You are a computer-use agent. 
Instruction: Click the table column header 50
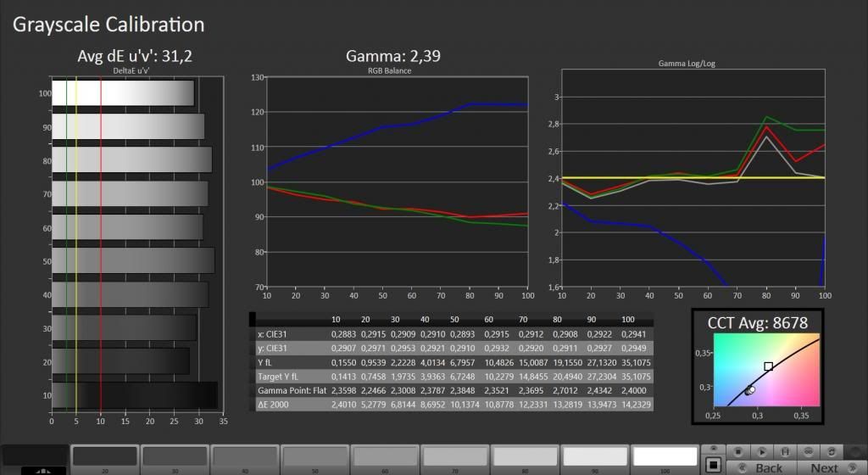[x=454, y=320]
